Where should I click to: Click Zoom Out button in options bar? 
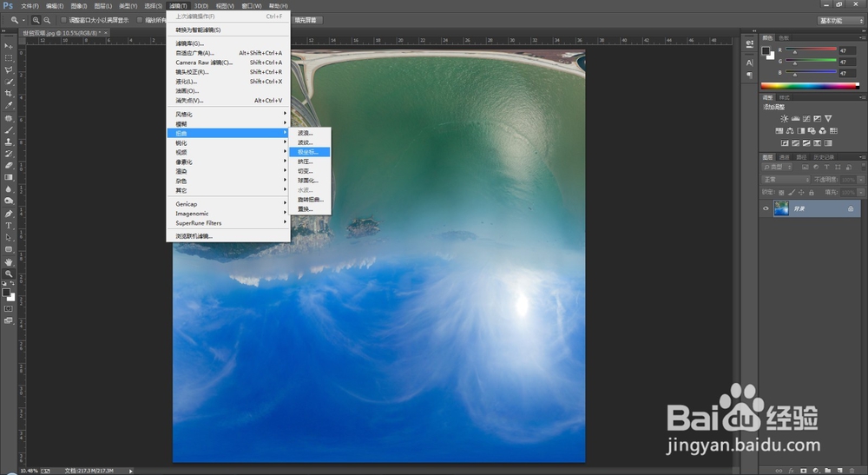point(47,20)
